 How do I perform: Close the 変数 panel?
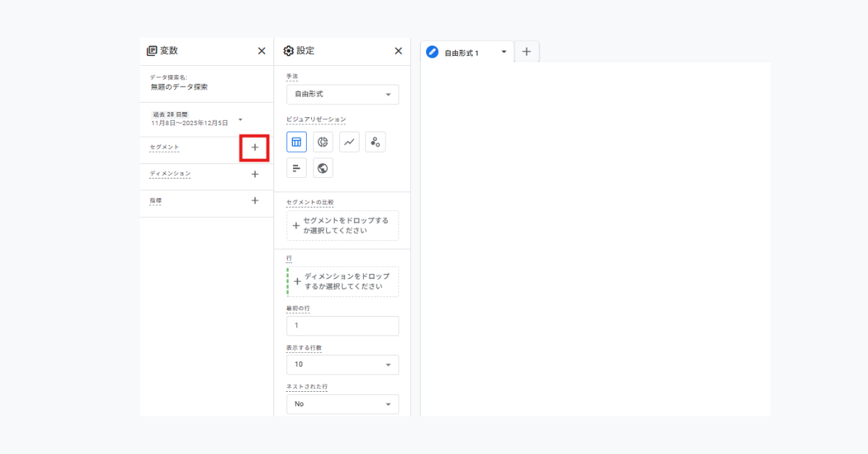click(262, 51)
